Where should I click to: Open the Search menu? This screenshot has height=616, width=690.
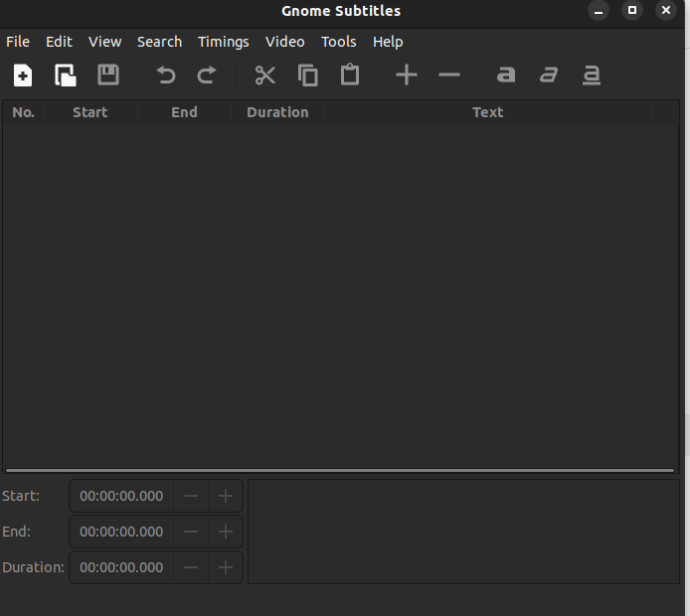click(x=159, y=42)
